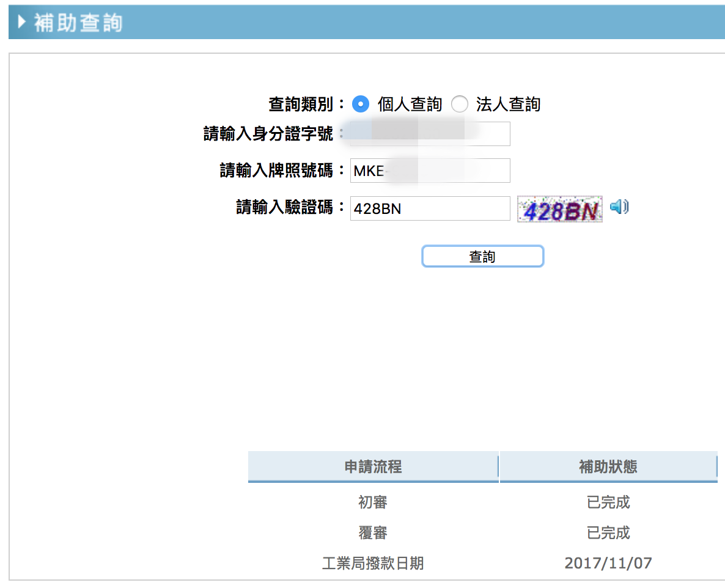Click the 申請流程 column header

[x=373, y=467]
